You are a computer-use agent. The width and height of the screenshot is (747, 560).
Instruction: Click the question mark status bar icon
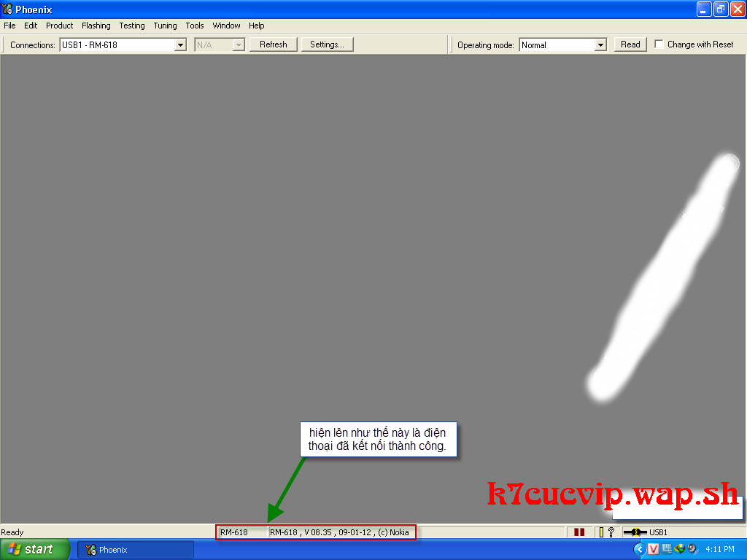pyautogui.click(x=611, y=532)
